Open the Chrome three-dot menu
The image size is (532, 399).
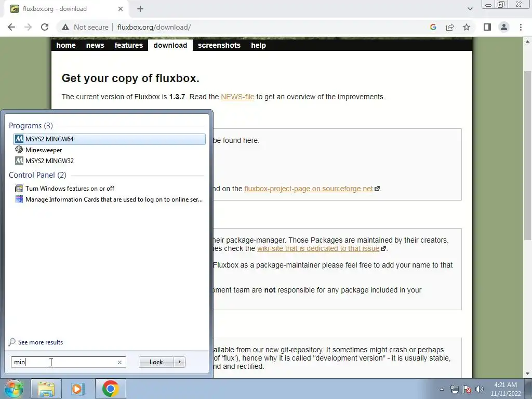click(x=521, y=27)
